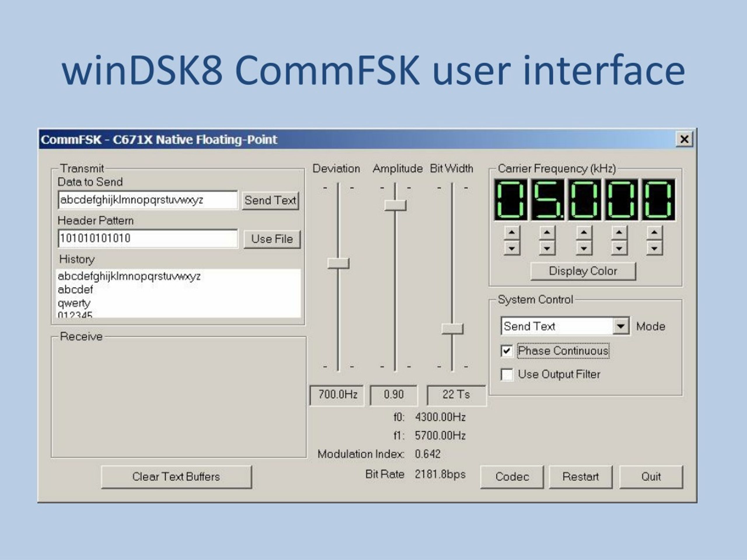Decrease third carrier frequency digit with down arrow
Viewport: 747px width, 560px height.
pyautogui.click(x=584, y=249)
